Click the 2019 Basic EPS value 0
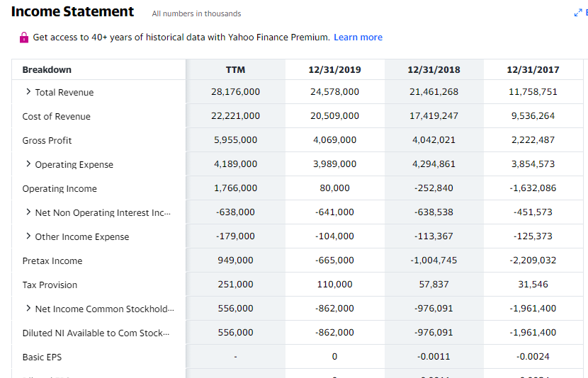 click(334, 356)
